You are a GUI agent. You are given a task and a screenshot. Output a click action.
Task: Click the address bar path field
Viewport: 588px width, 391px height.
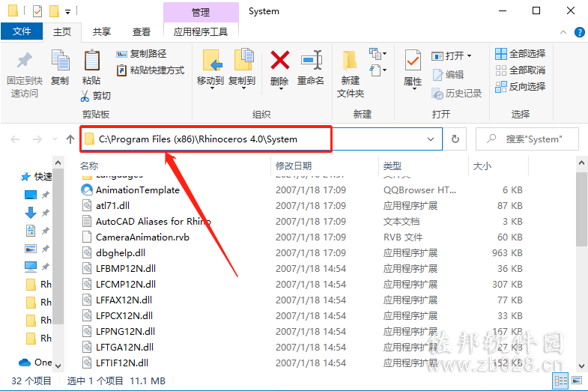pos(261,139)
